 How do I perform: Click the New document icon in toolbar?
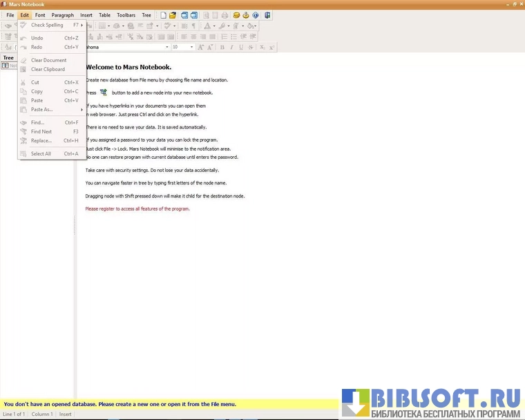coord(163,15)
